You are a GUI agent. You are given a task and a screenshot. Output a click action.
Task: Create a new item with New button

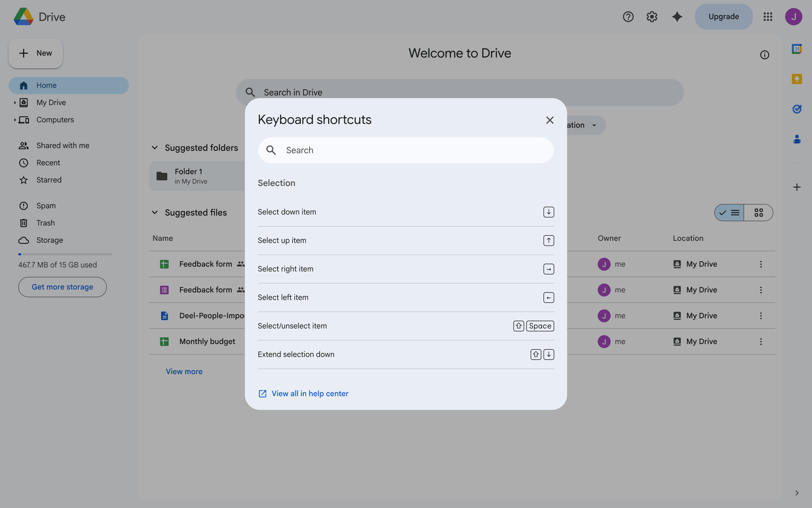tap(36, 53)
